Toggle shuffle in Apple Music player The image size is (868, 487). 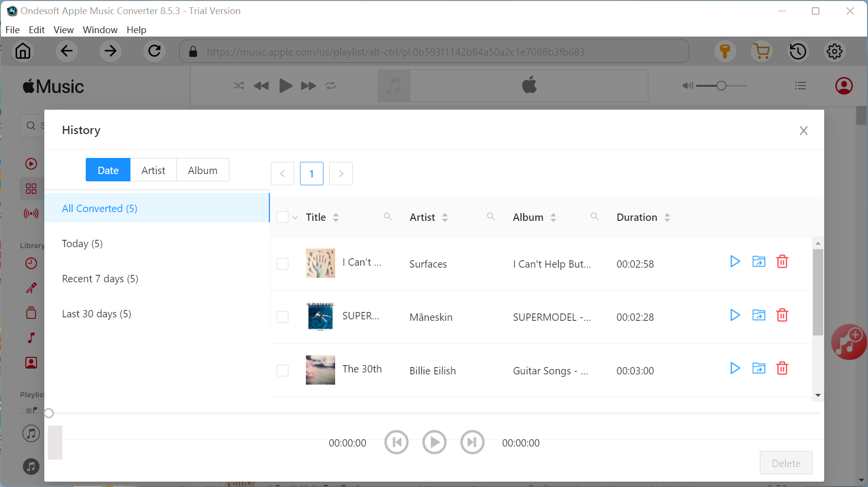click(239, 86)
